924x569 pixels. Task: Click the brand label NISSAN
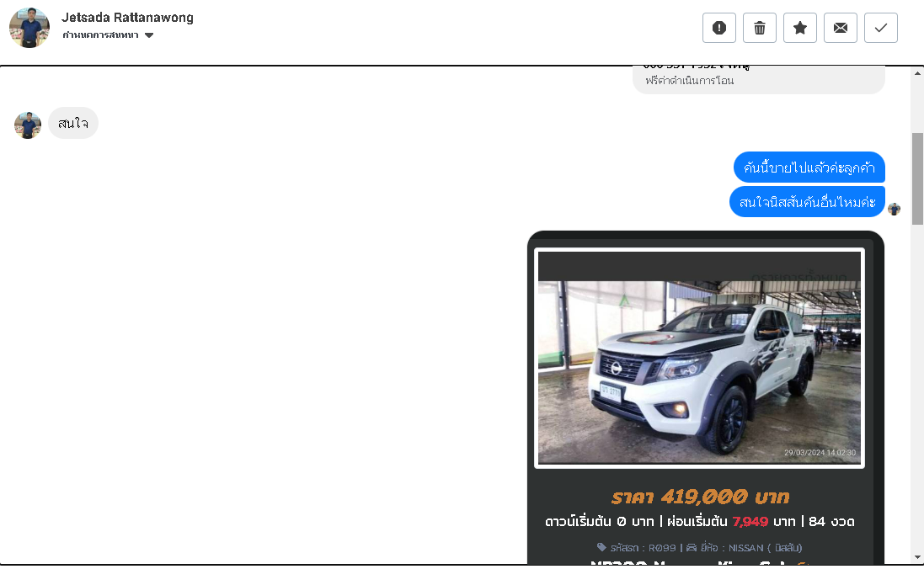(751, 548)
